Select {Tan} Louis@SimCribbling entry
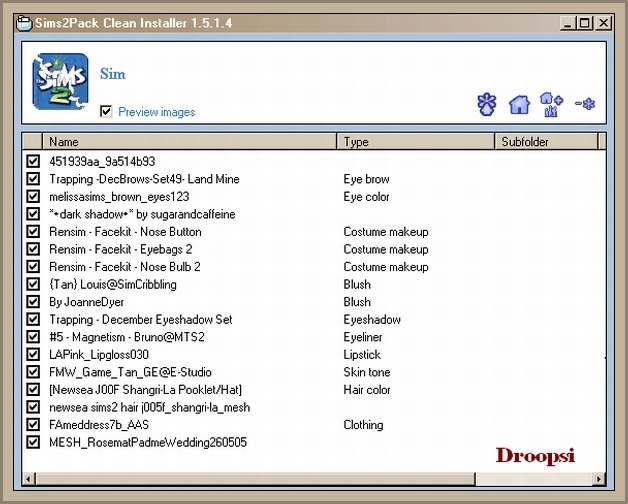The height and width of the screenshot is (504, 628). 113,284
